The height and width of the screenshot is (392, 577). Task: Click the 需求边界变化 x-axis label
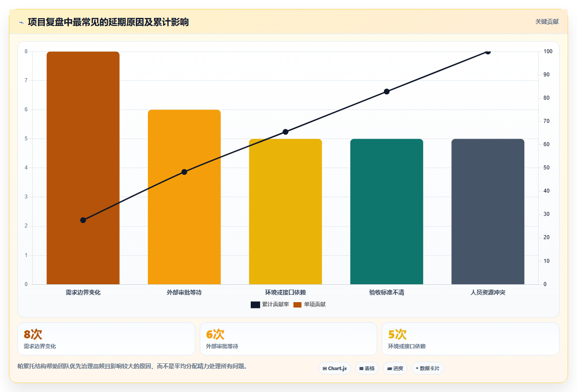[83, 292]
